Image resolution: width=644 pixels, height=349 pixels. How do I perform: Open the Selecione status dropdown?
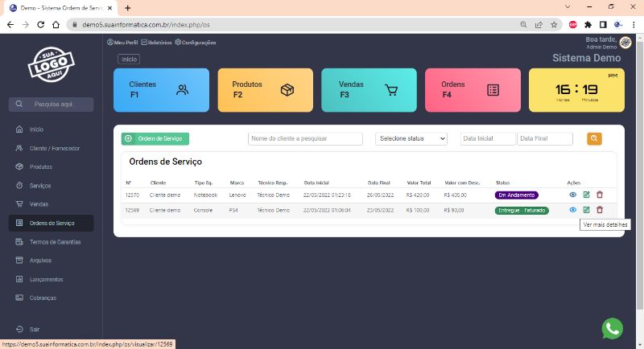(411, 138)
